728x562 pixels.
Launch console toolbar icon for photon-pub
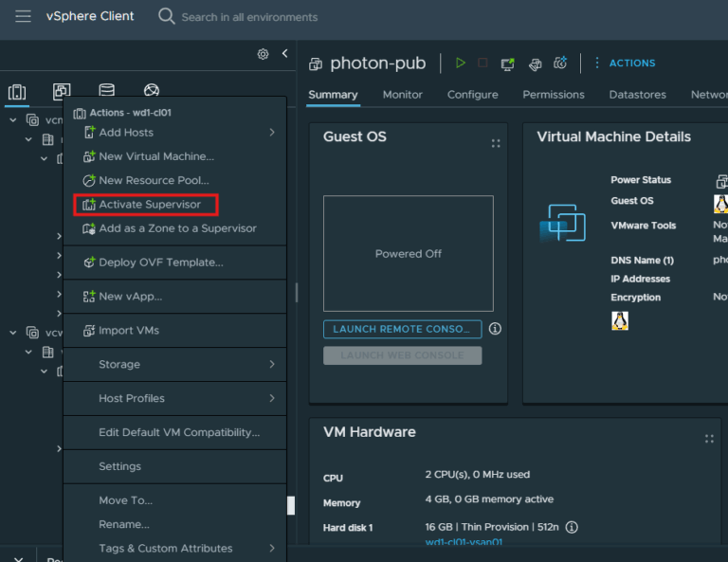point(507,63)
